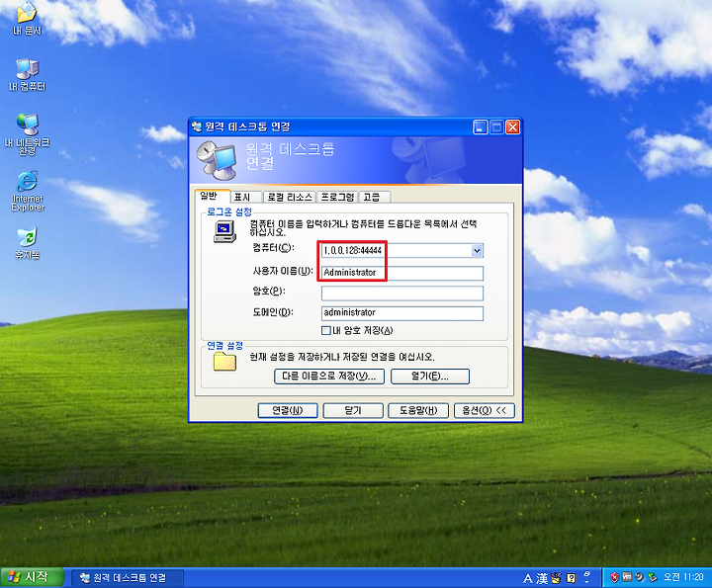Click the 열기 open button
Screen dimensions: 712x588
point(430,377)
